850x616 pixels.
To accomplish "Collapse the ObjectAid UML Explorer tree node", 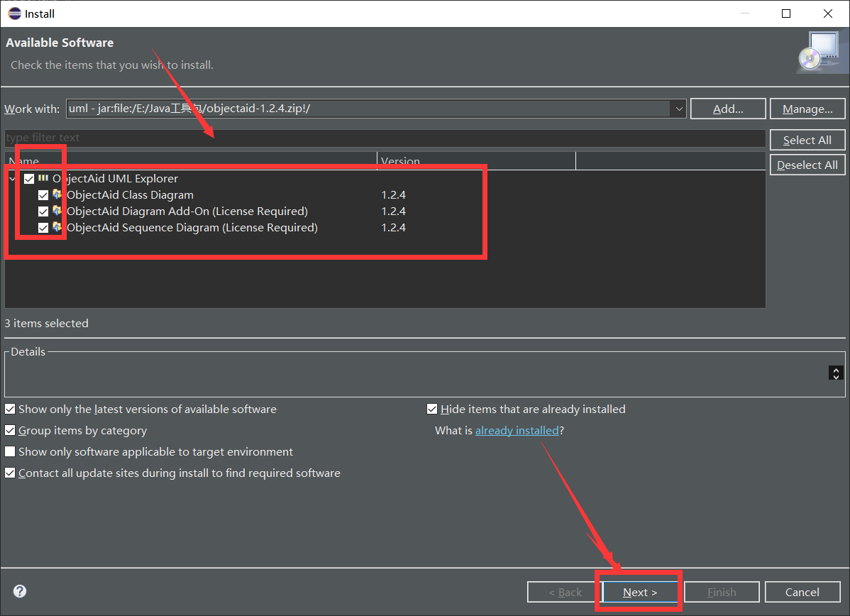I will (13, 178).
